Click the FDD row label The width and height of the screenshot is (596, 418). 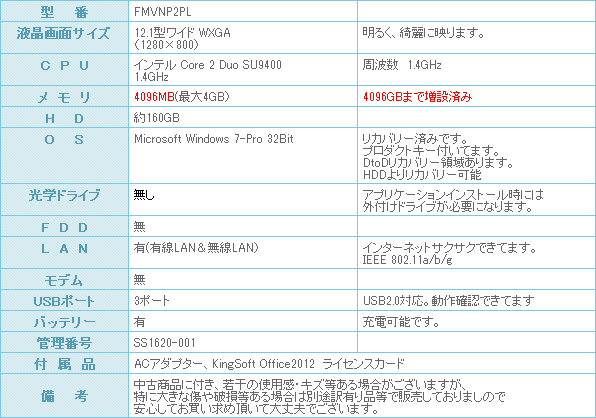(64, 228)
